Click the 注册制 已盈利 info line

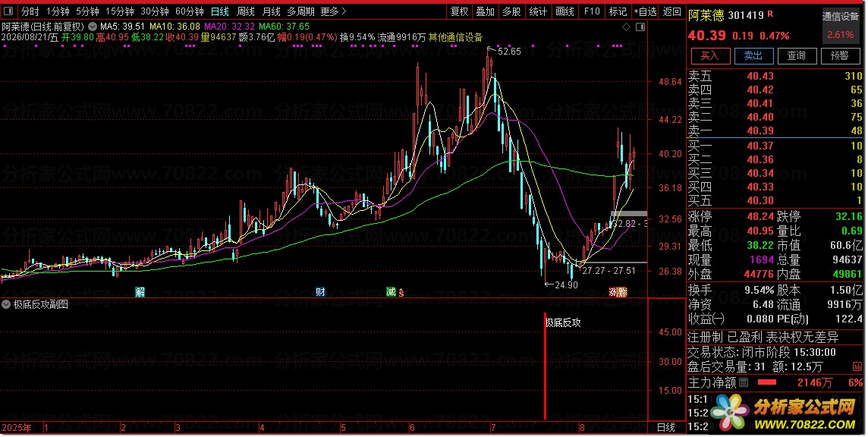[x=763, y=338]
